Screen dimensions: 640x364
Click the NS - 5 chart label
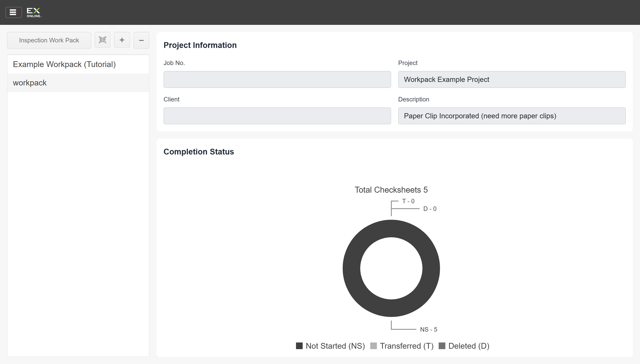(x=428, y=330)
